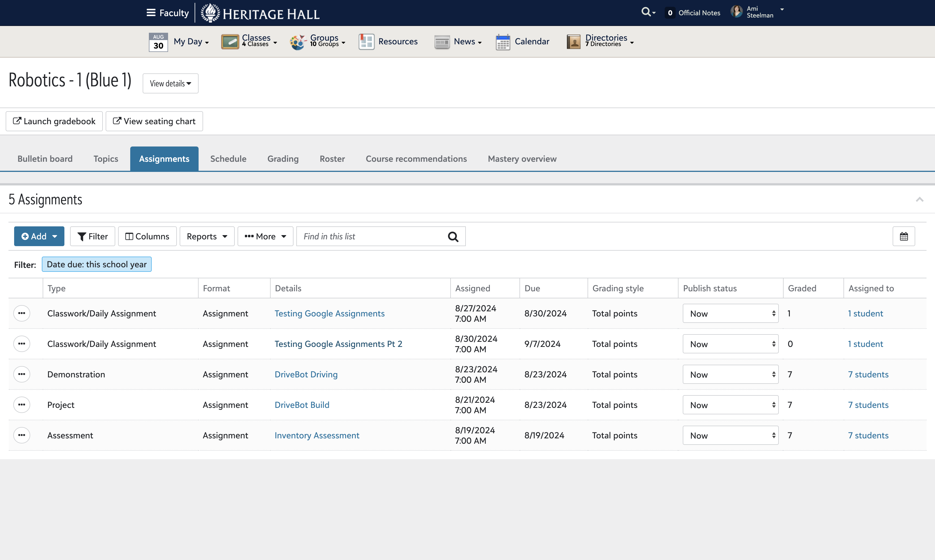This screenshot has height=560, width=935.
Task: Open row menu for Inventory Assessment
Action: tap(21, 435)
